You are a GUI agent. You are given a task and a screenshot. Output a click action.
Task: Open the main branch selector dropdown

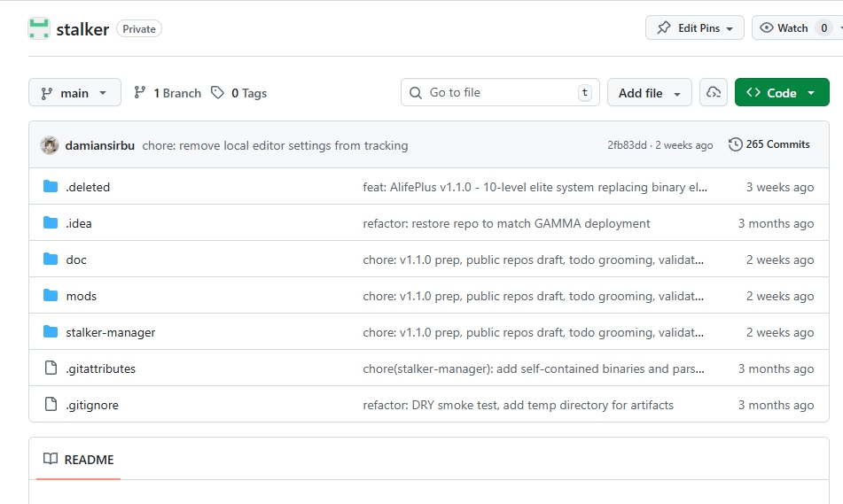tap(74, 93)
